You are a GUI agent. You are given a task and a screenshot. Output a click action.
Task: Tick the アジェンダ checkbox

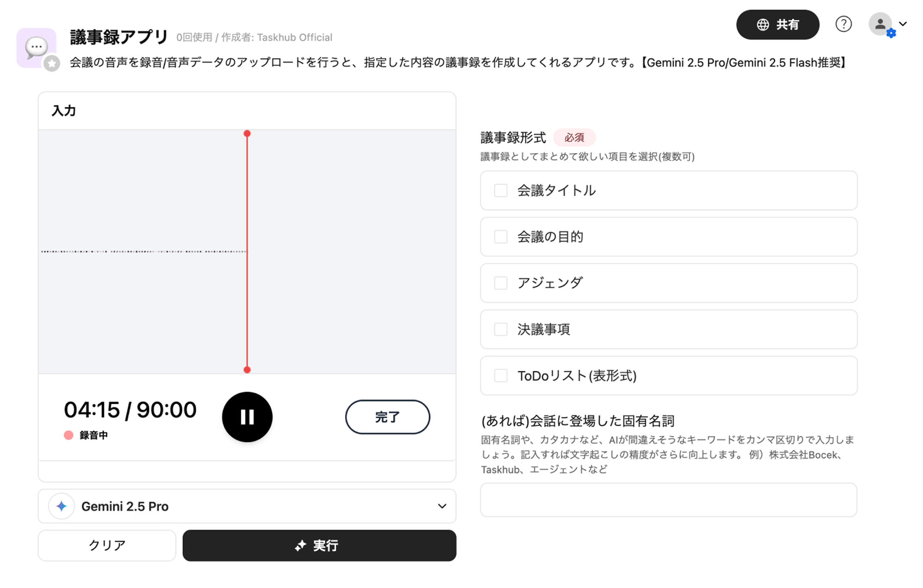[x=501, y=283]
